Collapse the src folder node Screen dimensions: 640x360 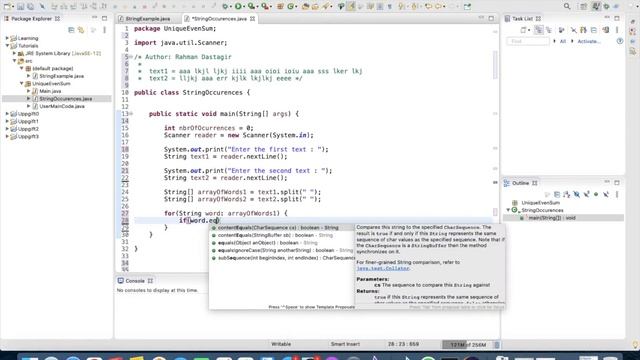click(x=14, y=61)
